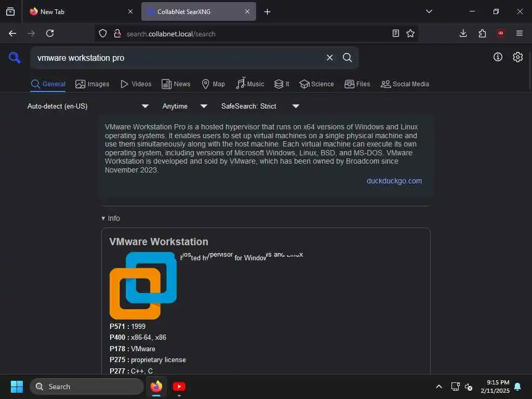Click the VMware Workstation logo image

point(143,285)
